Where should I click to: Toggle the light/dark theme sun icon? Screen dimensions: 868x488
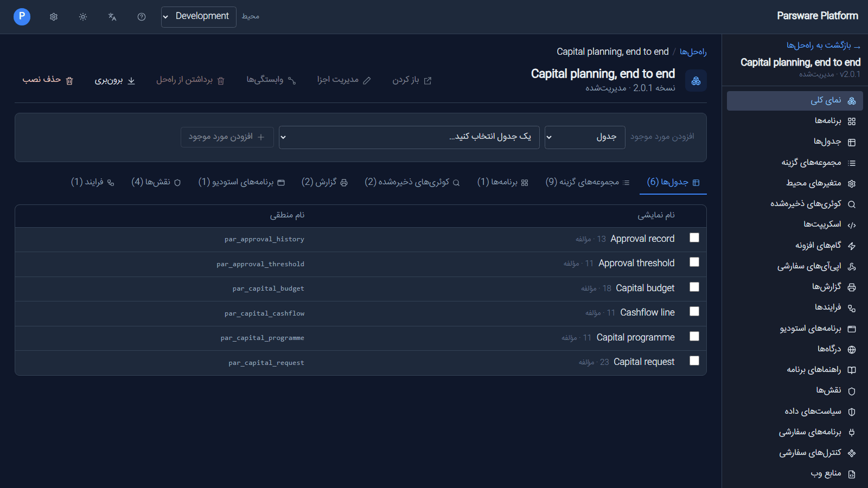(x=83, y=17)
